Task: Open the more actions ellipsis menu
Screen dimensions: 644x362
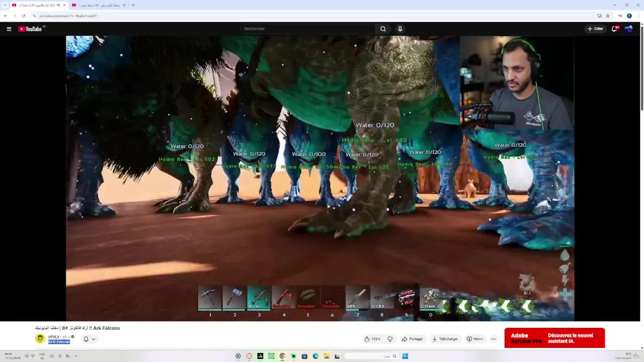Action: [494, 339]
